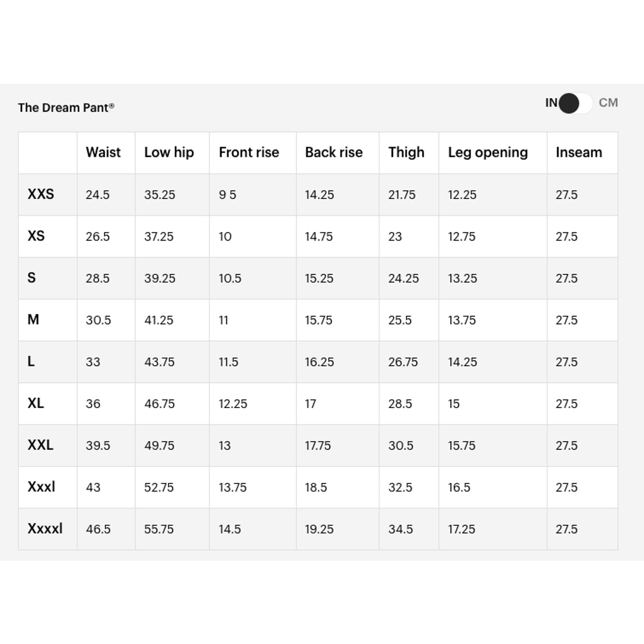
Task: Select the CM unit label
Action: [x=608, y=103]
